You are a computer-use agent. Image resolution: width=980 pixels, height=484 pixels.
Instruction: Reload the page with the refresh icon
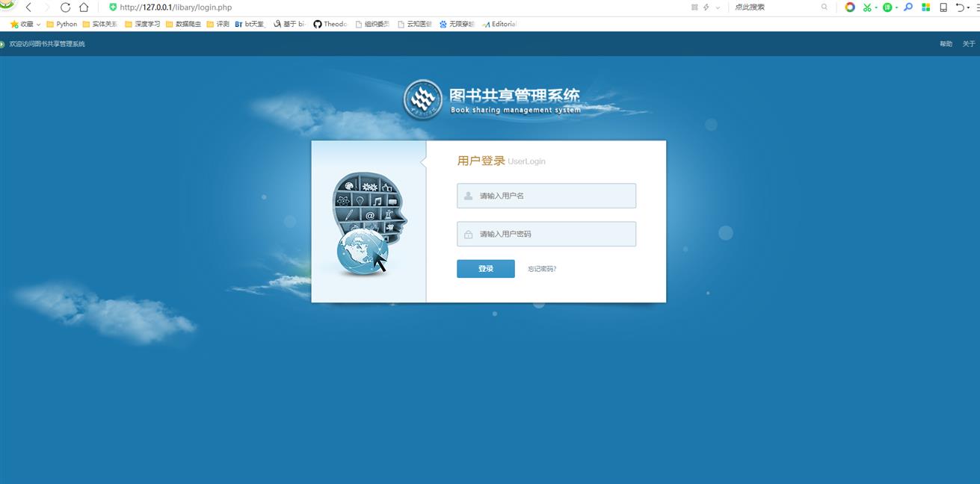point(65,7)
